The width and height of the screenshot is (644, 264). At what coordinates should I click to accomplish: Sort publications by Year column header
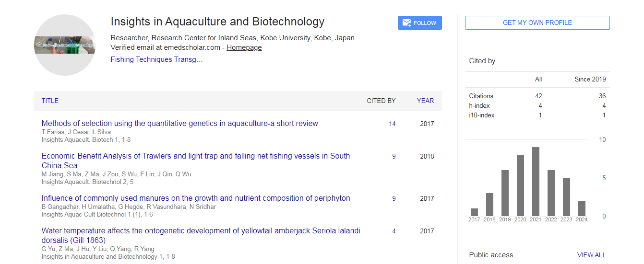pyautogui.click(x=425, y=101)
